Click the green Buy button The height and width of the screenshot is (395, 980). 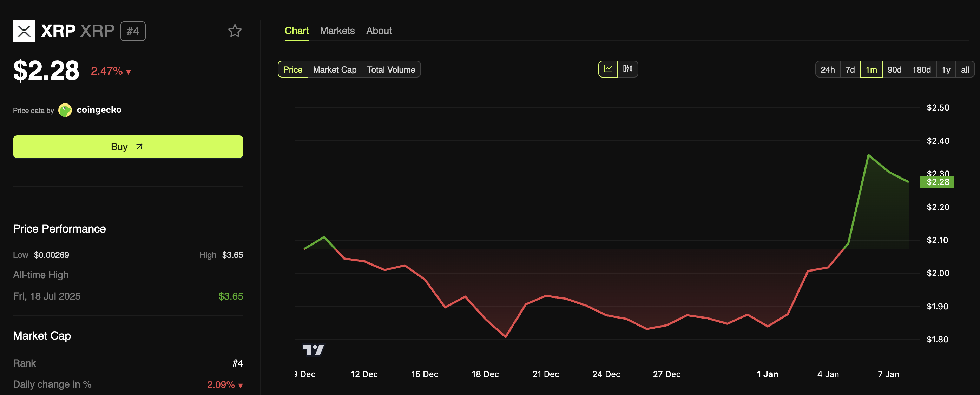(128, 147)
